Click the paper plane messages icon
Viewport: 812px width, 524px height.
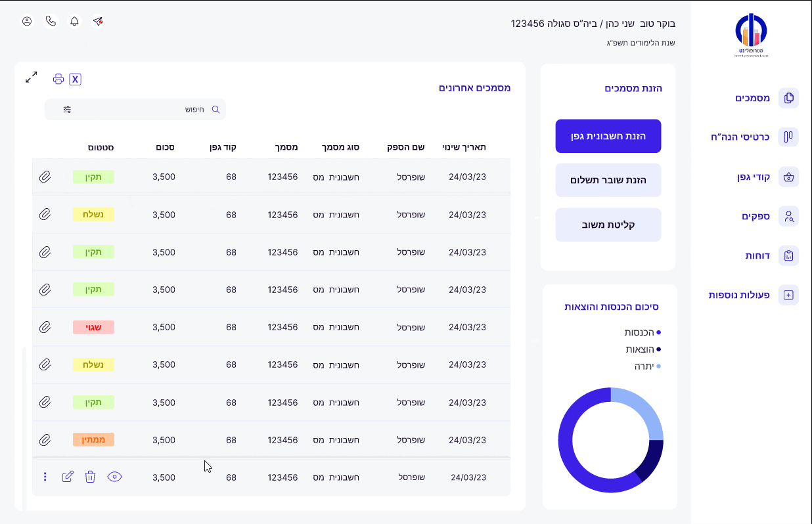click(98, 22)
